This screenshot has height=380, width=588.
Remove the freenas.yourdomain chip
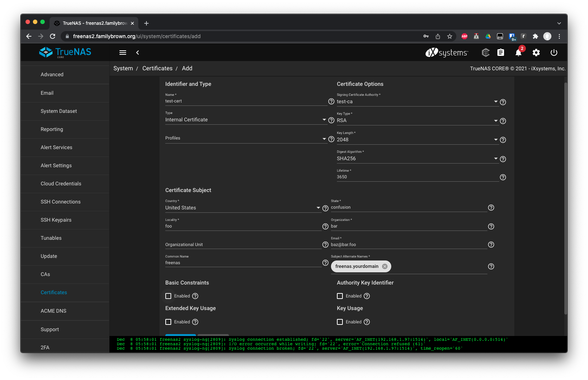point(385,266)
